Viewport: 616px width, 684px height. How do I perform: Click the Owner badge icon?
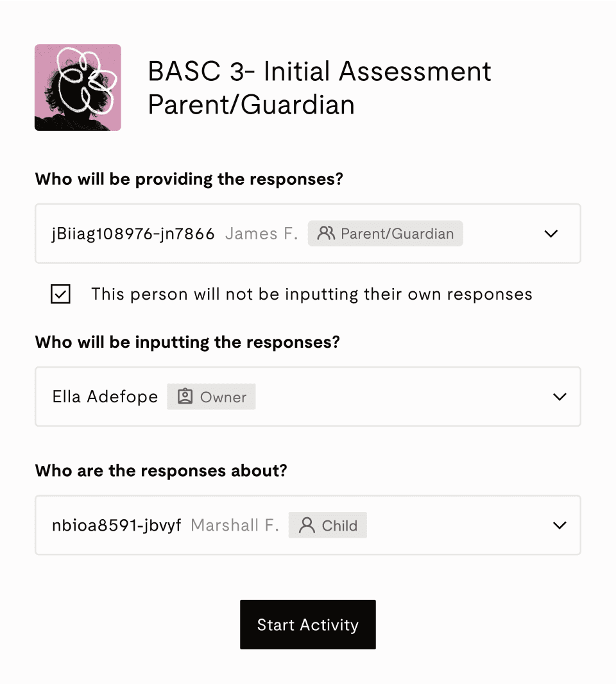185,397
